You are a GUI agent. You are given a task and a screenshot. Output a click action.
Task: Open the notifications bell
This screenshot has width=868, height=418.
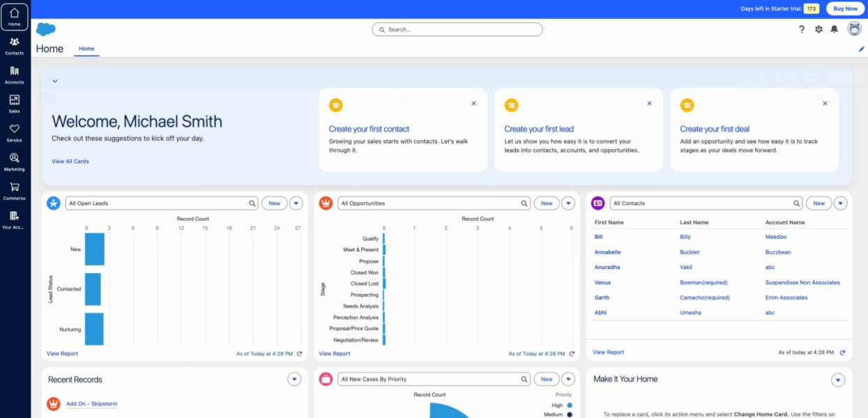tap(834, 29)
